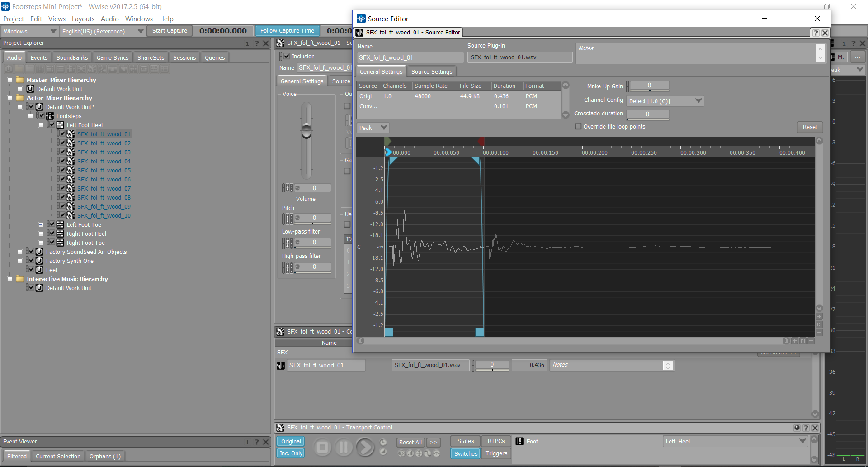The width and height of the screenshot is (868, 467).
Task: Toggle the Inc. Only button in Transport Control
Action: (291, 453)
